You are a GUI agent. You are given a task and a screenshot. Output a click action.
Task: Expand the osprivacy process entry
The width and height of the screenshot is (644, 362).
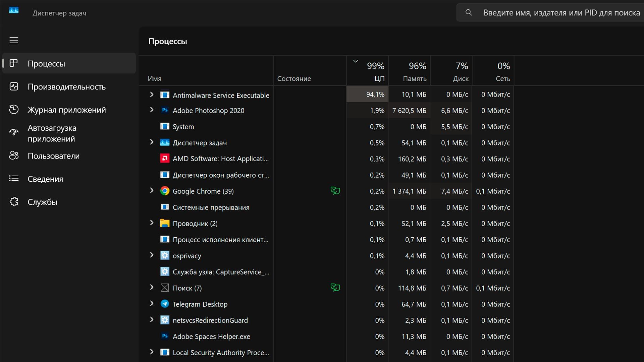click(152, 255)
